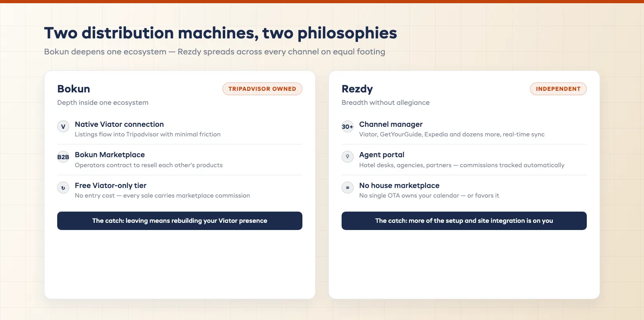The height and width of the screenshot is (320, 644).
Task: Click the equals icon beside No house marketplace
Action: point(348,188)
